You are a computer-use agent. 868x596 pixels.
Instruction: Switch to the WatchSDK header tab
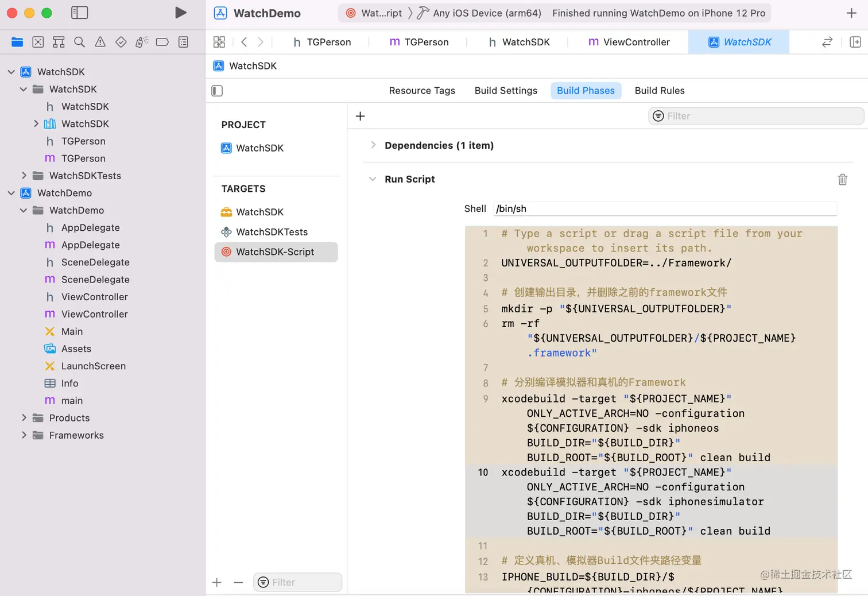519,42
